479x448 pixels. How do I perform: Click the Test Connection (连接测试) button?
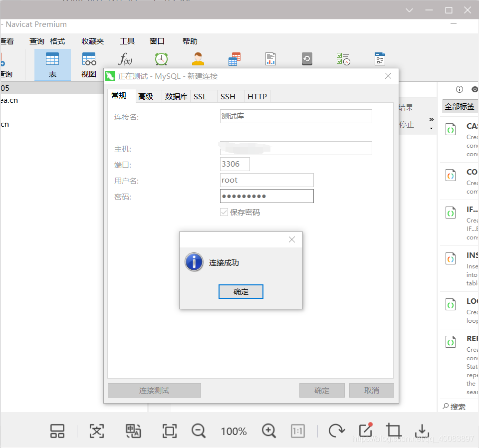(154, 390)
